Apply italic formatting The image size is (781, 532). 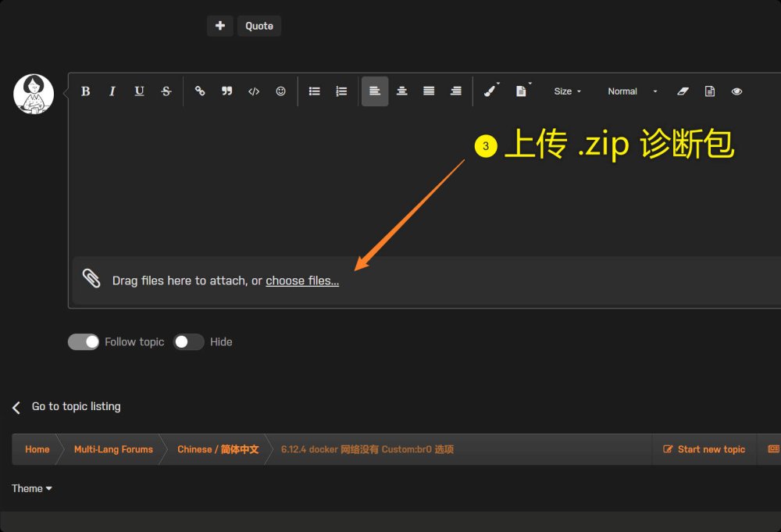(x=112, y=91)
